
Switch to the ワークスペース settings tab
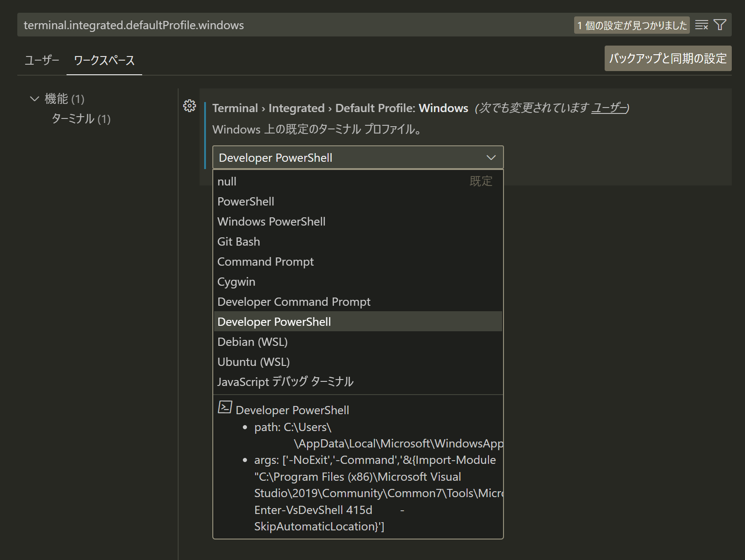(103, 60)
